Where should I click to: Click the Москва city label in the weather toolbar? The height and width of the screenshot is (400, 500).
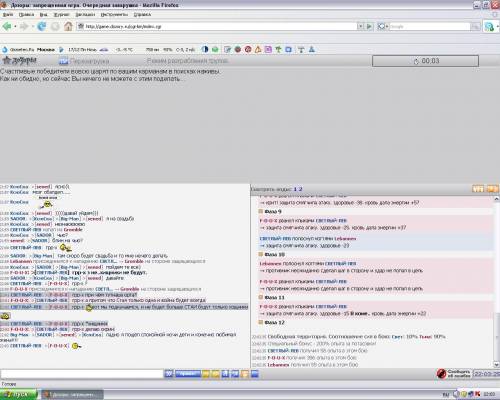pos(46,50)
